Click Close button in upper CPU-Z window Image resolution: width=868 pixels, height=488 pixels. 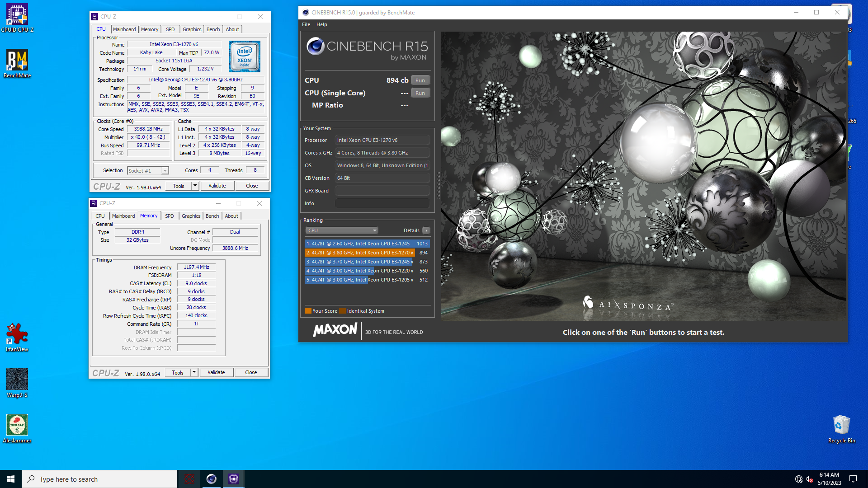point(252,186)
